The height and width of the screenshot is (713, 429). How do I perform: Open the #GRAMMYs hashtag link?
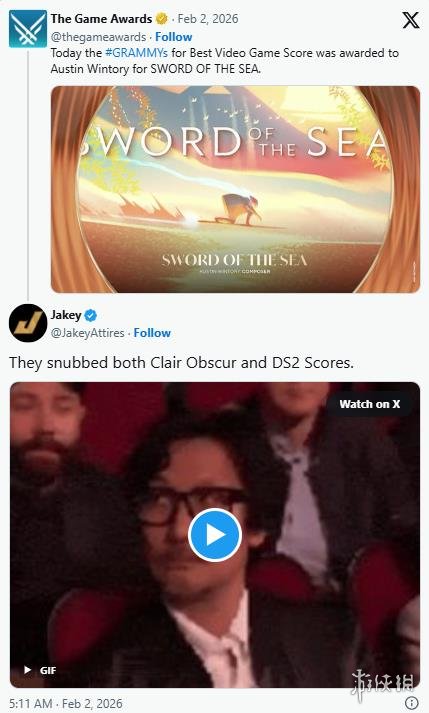tap(136, 53)
